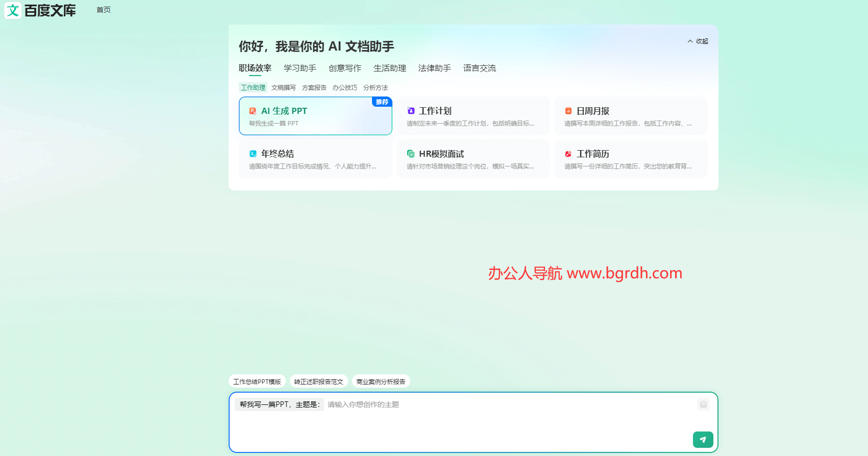This screenshot has height=456, width=868.
Task: Click the 商业案例分析报告 suggestion chip
Action: 381,381
